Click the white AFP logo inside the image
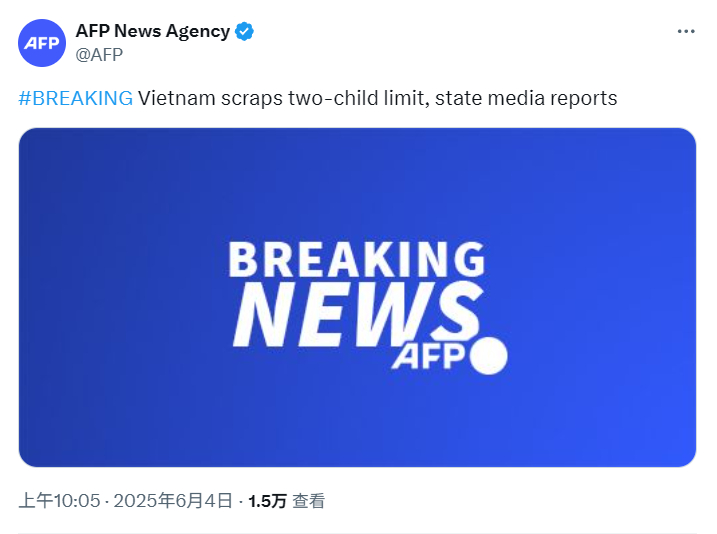717x534 pixels. [428, 356]
